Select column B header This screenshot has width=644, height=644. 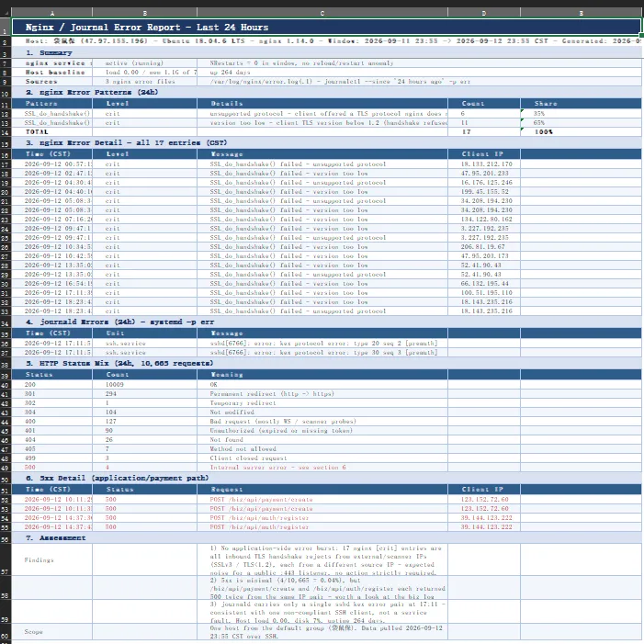145,13
